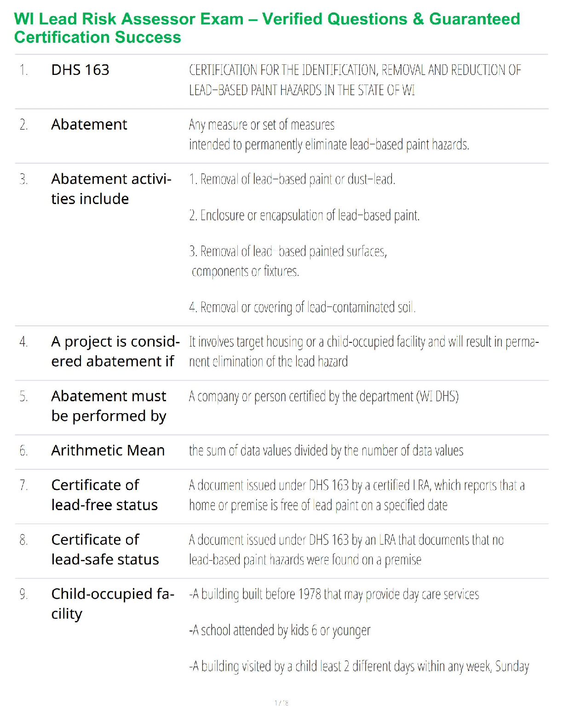Click the term "Abatement must be performed by"

[x=109, y=406]
